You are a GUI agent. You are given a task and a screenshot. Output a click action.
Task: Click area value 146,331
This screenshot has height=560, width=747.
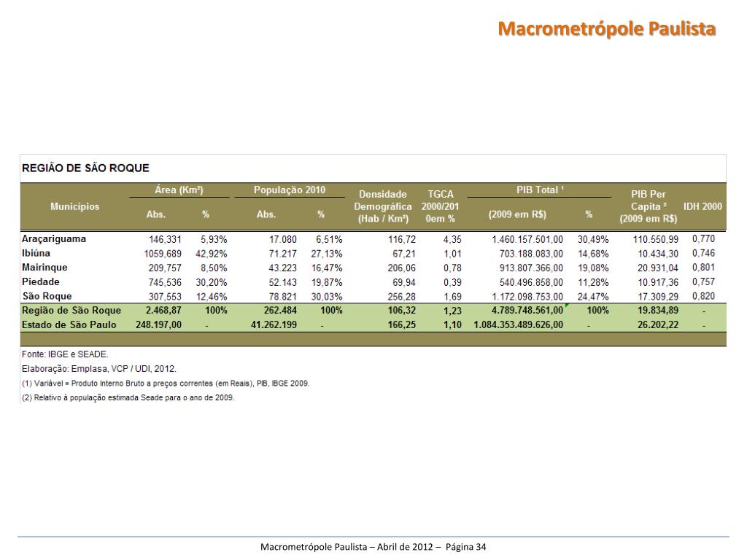coord(165,239)
